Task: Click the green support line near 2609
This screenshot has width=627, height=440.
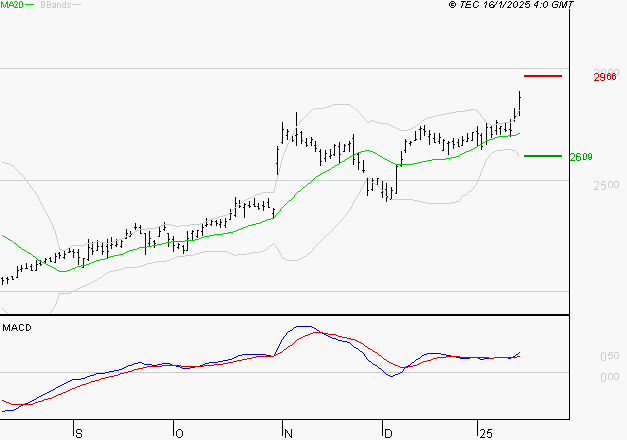Action: (x=543, y=156)
